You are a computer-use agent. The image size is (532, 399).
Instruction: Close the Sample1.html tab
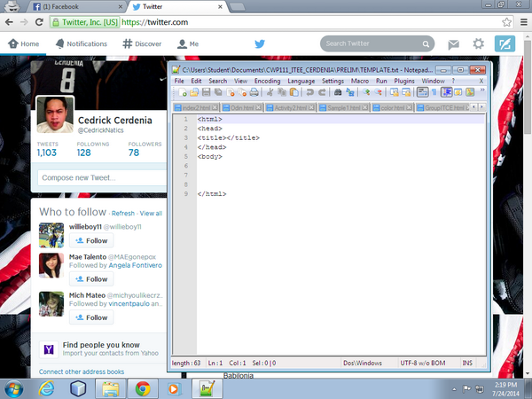[x=364, y=107]
